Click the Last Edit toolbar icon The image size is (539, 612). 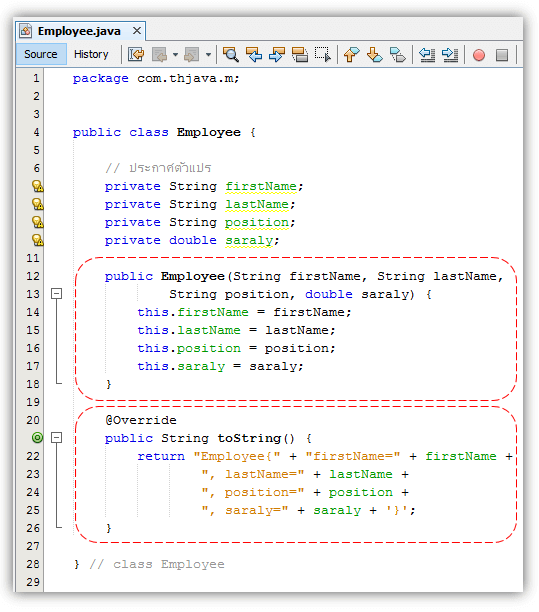tap(136, 54)
